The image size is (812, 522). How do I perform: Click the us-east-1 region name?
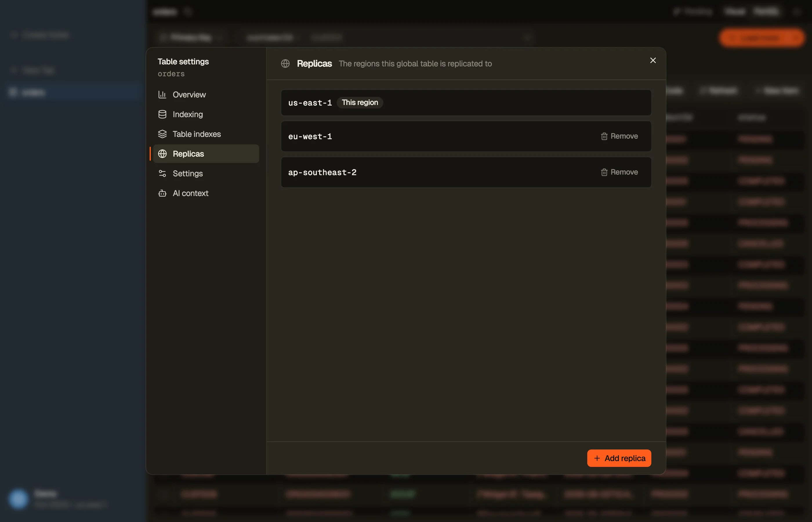tap(310, 103)
